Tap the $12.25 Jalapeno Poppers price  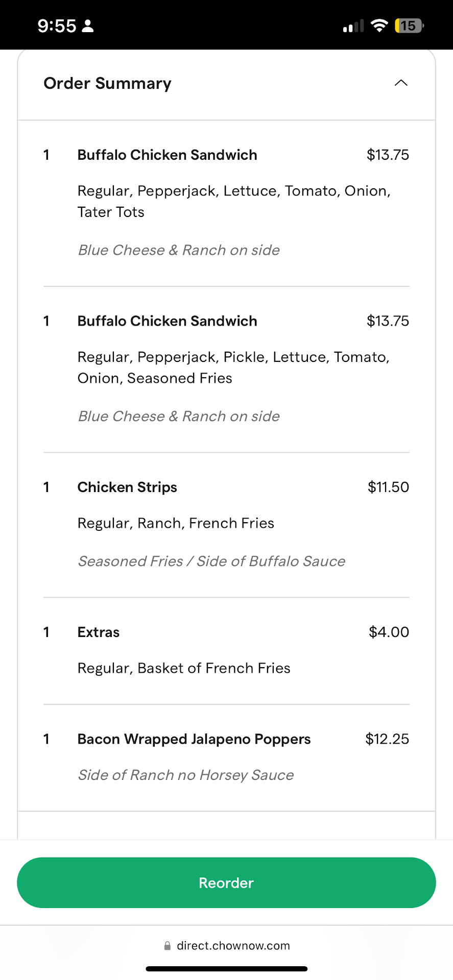[x=387, y=739]
